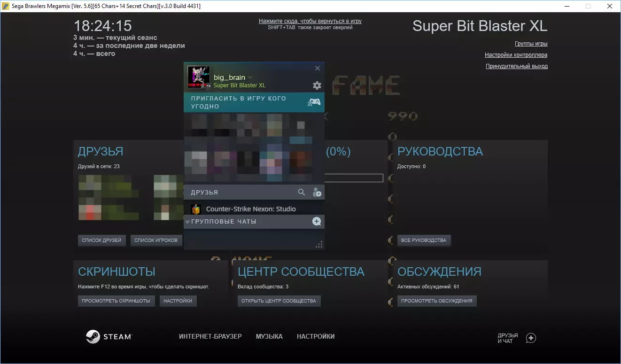Click the ОБСУЖДЕНИЯ section heading
The height and width of the screenshot is (364, 621).
pyautogui.click(x=439, y=272)
